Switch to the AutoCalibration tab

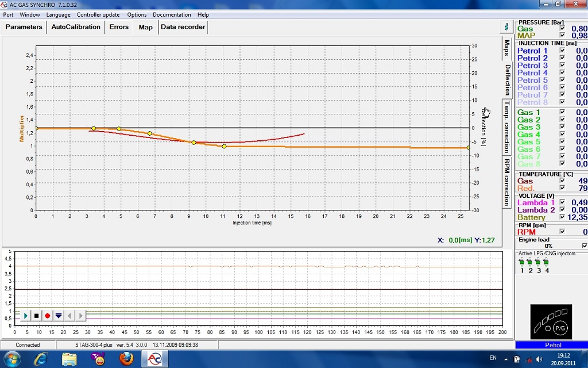pos(75,27)
